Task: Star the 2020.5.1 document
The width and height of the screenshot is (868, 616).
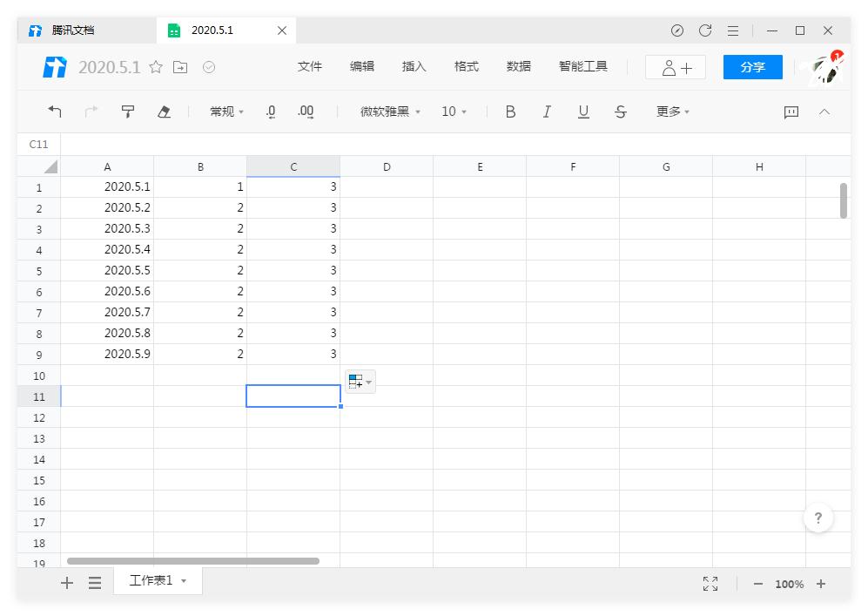Action: point(155,66)
